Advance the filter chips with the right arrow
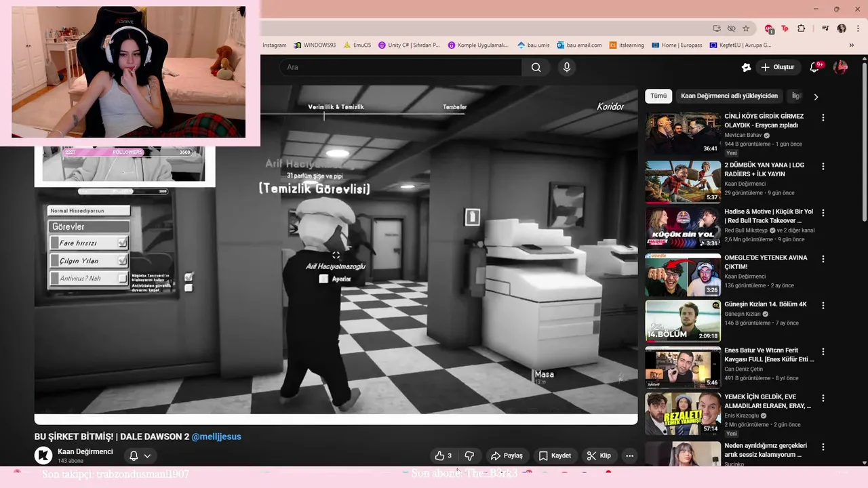This screenshot has width=868, height=488. [x=816, y=96]
